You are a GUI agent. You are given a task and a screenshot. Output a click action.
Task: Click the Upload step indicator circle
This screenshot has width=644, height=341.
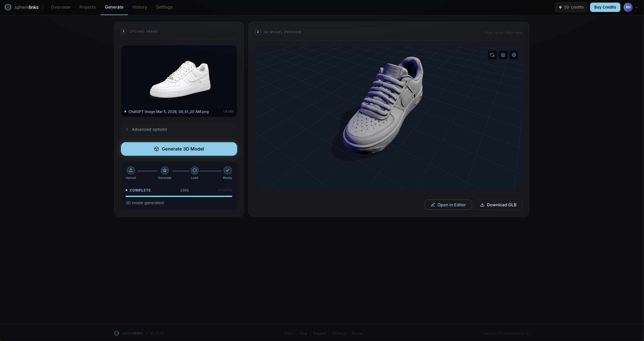click(x=131, y=170)
